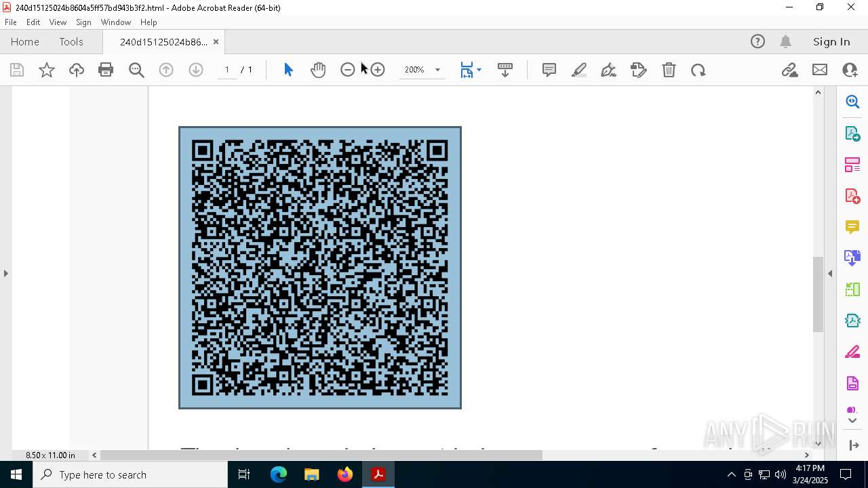The image size is (868, 488).
Task: Open the Sign document pen tool
Action: tap(609, 70)
